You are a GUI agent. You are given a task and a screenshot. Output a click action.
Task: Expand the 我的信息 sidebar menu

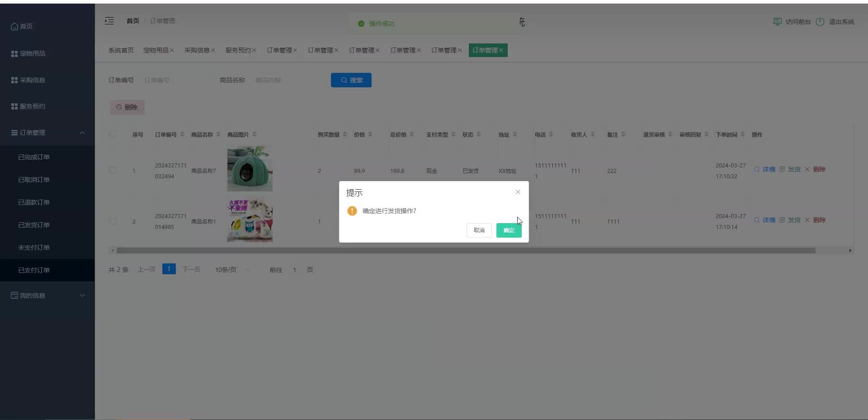tap(47, 296)
